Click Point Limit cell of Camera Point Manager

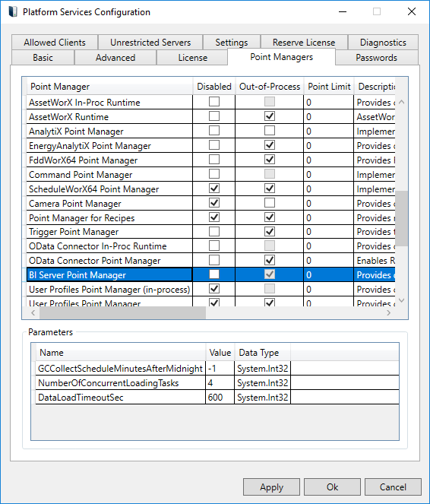(x=328, y=204)
